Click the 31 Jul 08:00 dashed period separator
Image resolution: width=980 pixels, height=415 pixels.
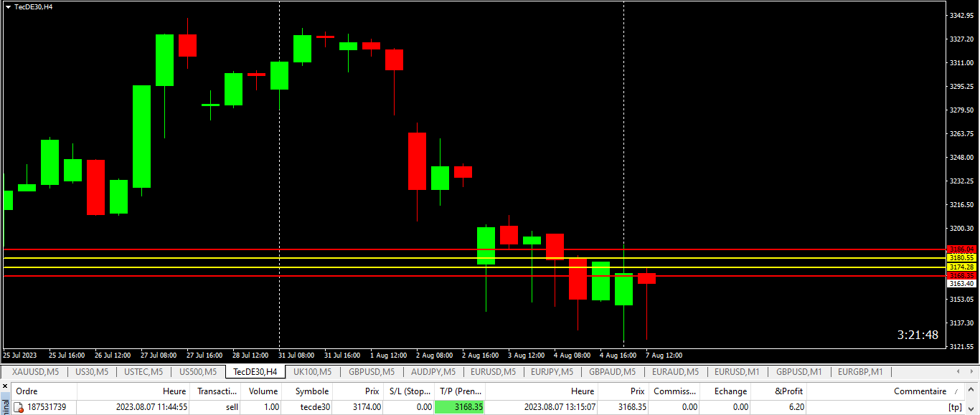pyautogui.click(x=279, y=179)
